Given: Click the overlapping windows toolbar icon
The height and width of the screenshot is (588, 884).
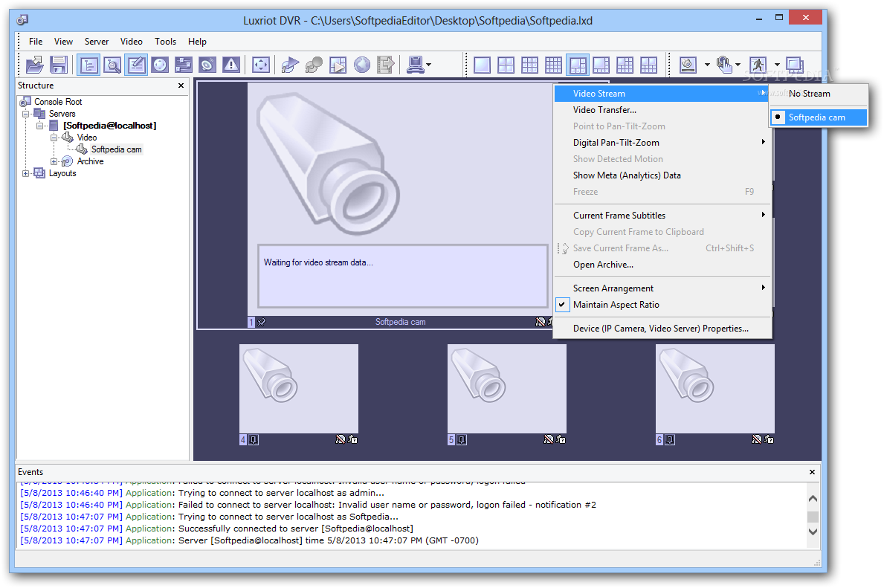Looking at the screenshot, I should (x=795, y=65).
